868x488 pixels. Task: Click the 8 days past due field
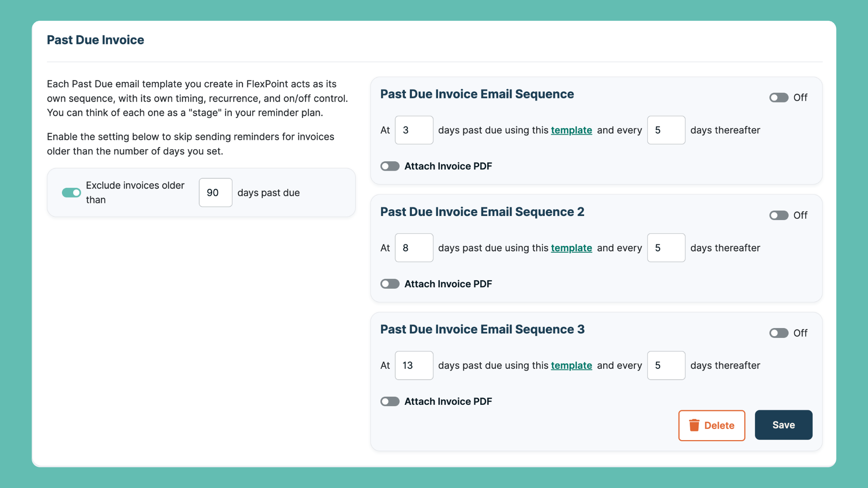[x=414, y=248]
